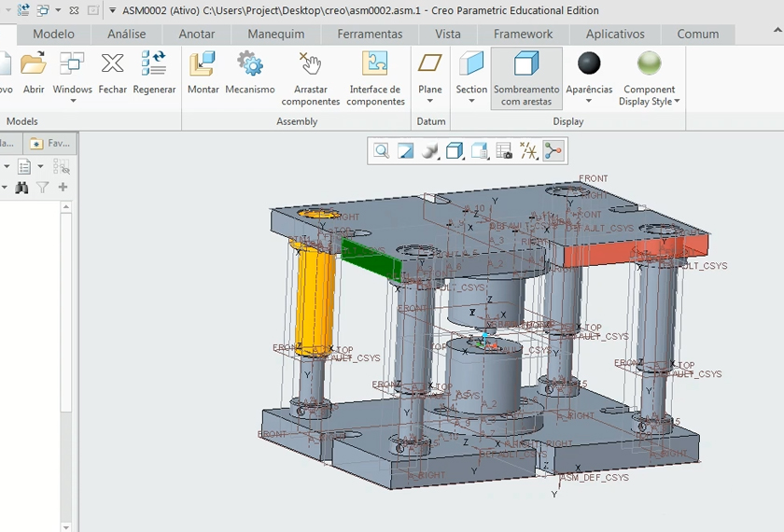Expand the Component Display Style dropdown

[x=678, y=102]
